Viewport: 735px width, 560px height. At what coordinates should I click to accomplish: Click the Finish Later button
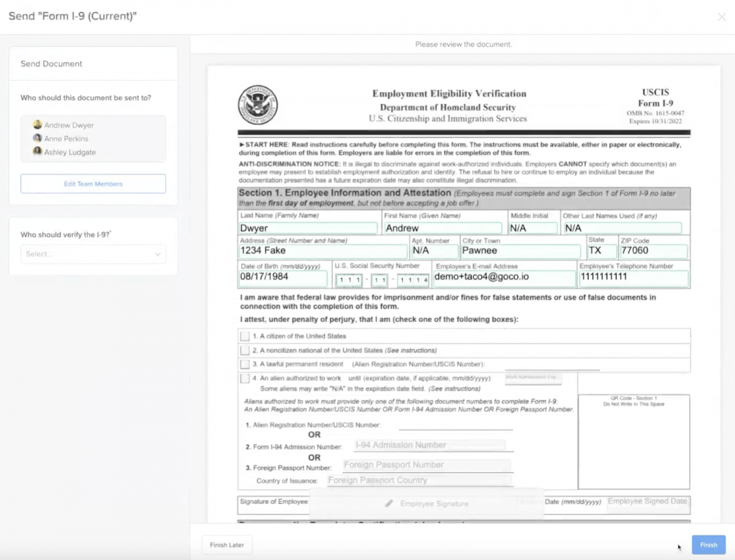click(226, 545)
